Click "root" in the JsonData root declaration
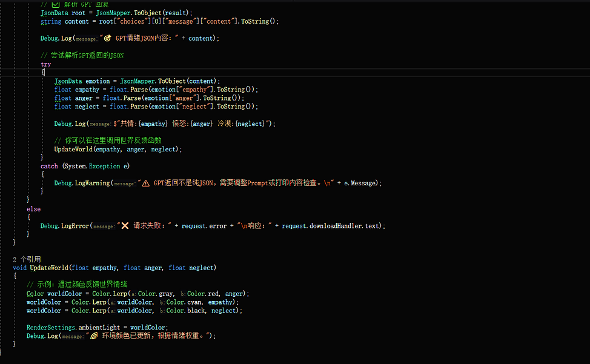The width and height of the screenshot is (590, 364). tap(78, 13)
